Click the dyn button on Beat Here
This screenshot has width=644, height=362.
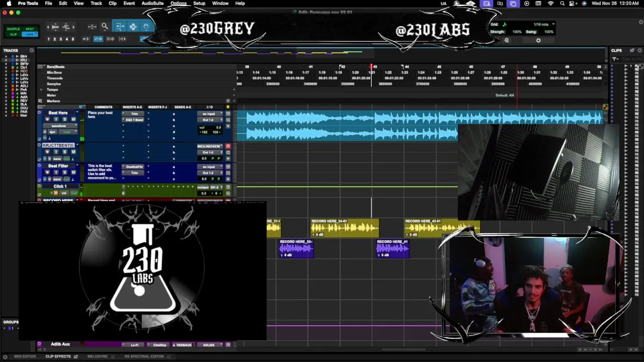pos(53,132)
